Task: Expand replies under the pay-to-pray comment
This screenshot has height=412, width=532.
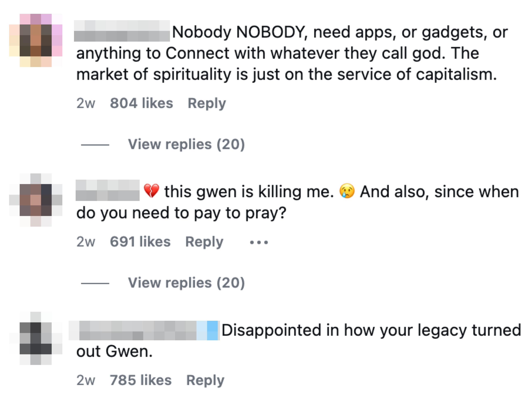Action: point(186,283)
